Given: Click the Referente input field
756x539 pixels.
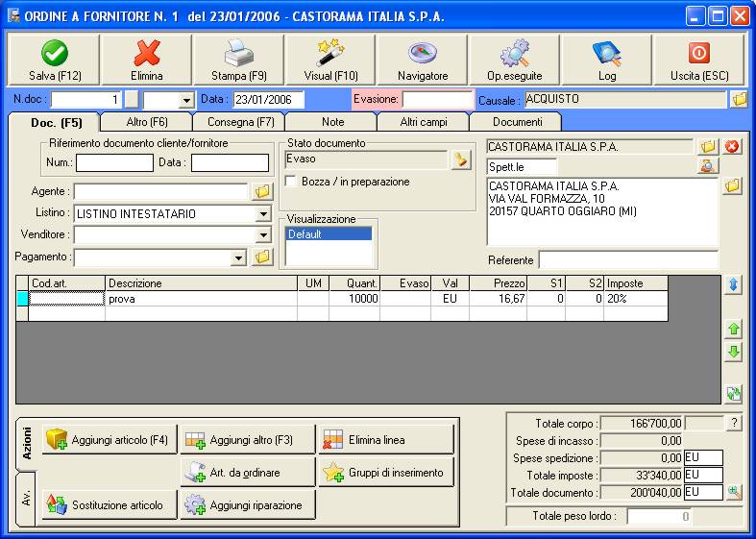Looking at the screenshot, I should 628,259.
